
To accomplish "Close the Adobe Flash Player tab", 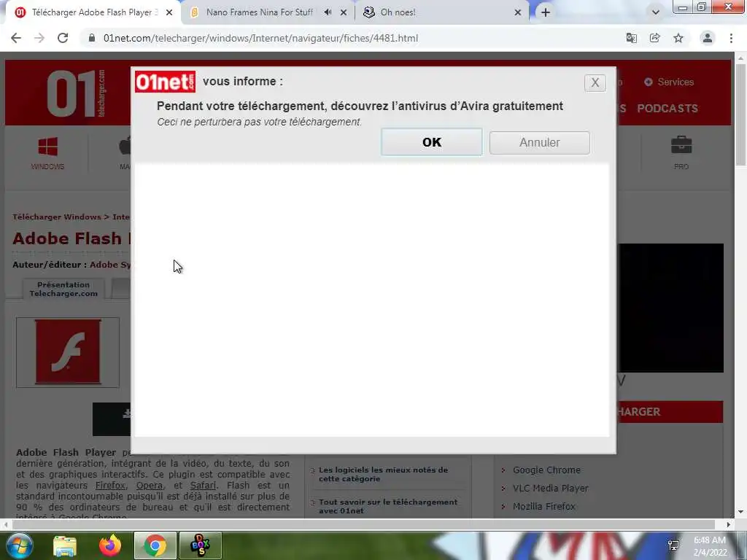I will click(x=169, y=12).
